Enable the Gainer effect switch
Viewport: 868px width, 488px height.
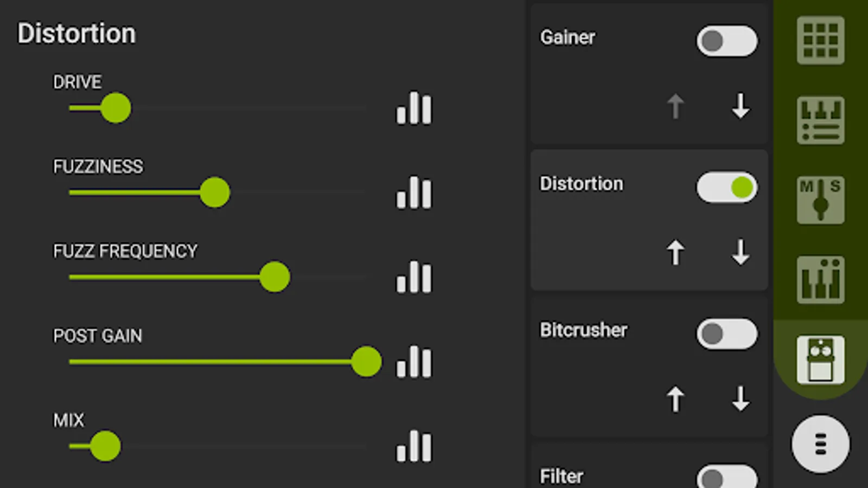pyautogui.click(x=726, y=41)
